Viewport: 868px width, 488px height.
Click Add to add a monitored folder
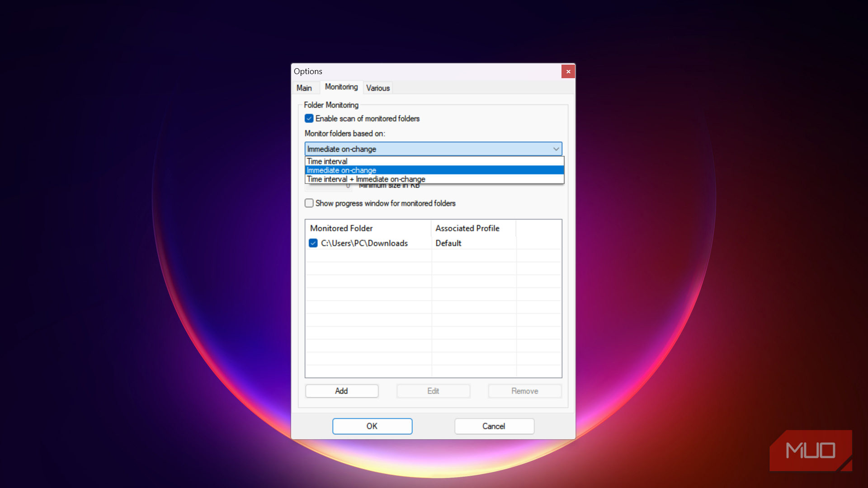pyautogui.click(x=342, y=391)
